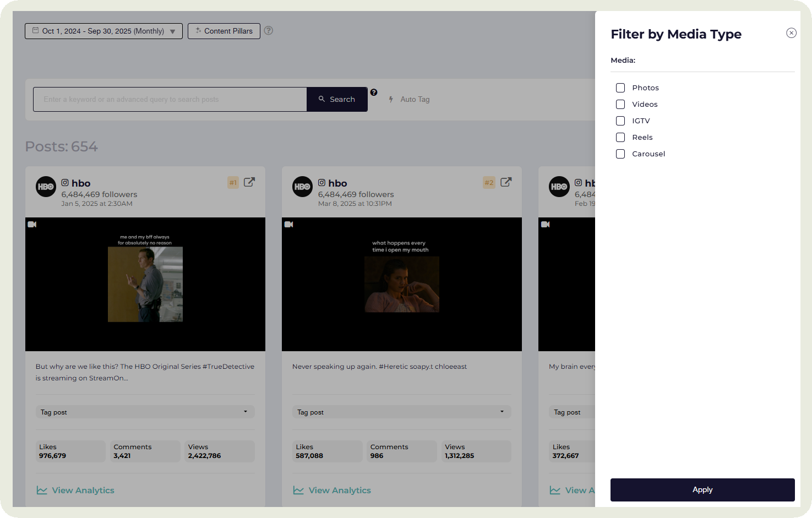
Task: Expand Tag post dropdown on second post
Action: [401, 412]
